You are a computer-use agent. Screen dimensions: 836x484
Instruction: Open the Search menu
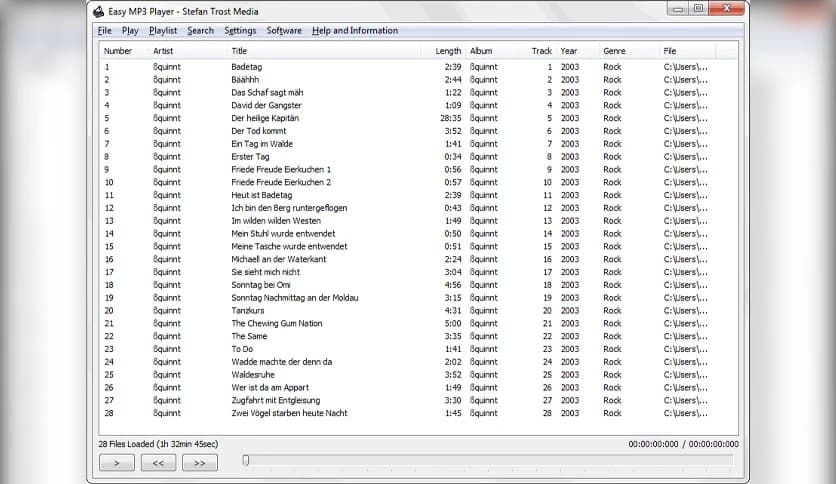point(200,30)
